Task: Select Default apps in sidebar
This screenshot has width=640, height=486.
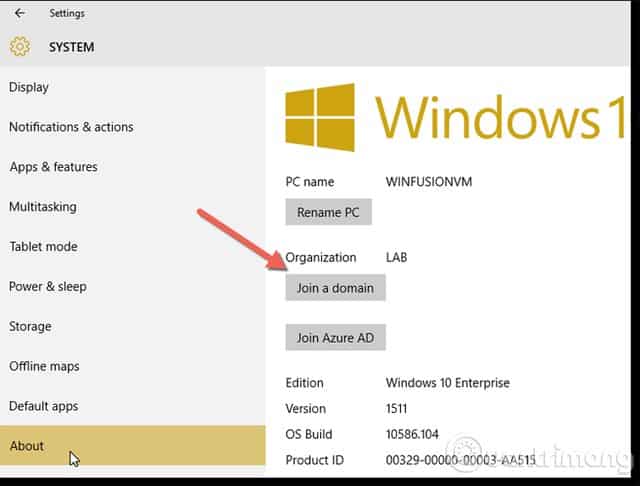Action: (x=133, y=406)
